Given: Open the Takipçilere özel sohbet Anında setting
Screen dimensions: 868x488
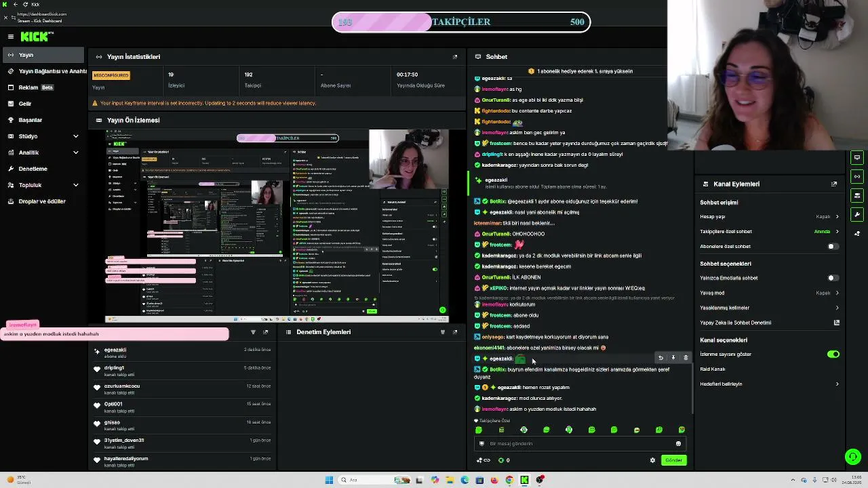Looking at the screenshot, I should click(x=827, y=232).
